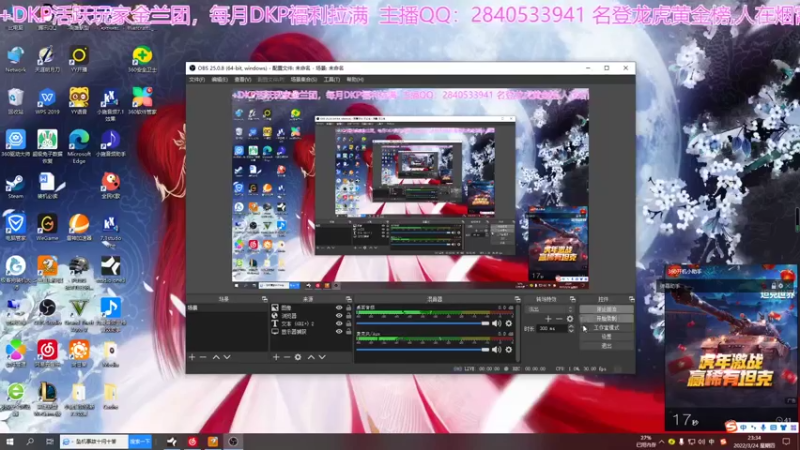Image resolution: width=800 pixels, height=450 pixels.
Task: Toggle visibility of the image source
Action: tap(339, 308)
